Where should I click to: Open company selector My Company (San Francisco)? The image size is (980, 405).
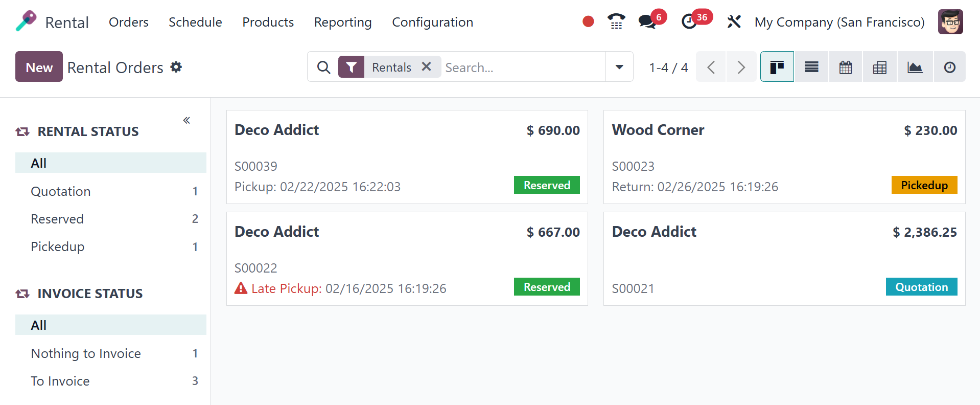point(839,22)
